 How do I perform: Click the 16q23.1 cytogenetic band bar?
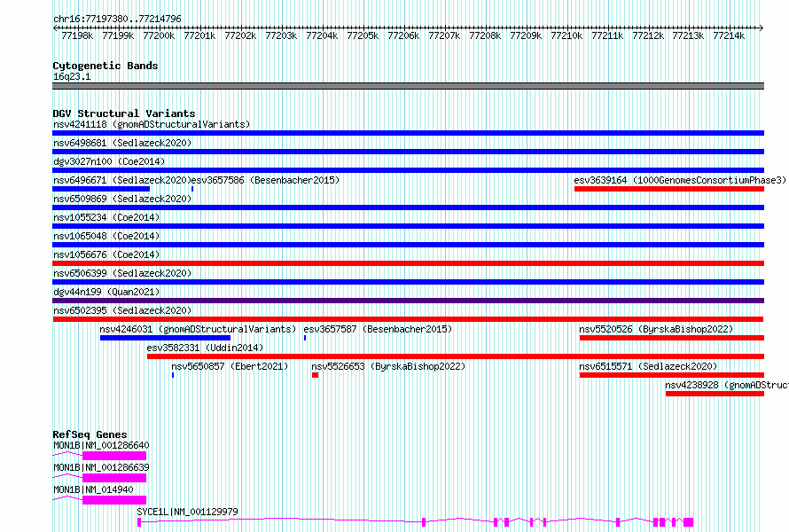(408, 86)
